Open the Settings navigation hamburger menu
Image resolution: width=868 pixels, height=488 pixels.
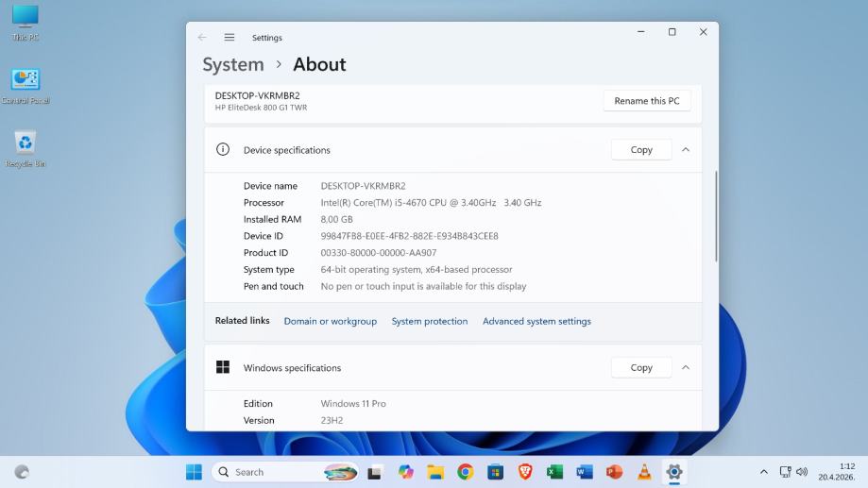229,38
